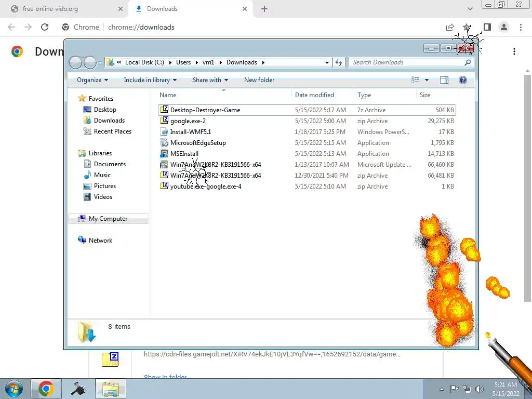Click the search magnifier icon in Explorer
This screenshot has width=532, height=399.
pos(468,62)
